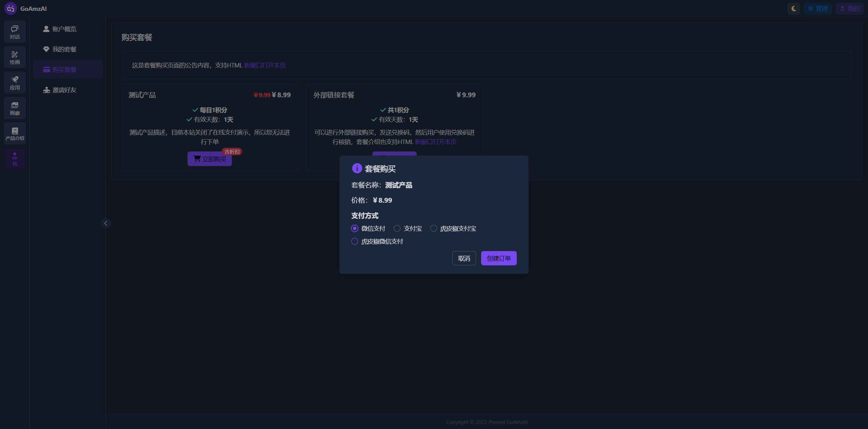Click the GoAmzAI logo icon
This screenshot has height=429, width=868.
(x=11, y=8)
